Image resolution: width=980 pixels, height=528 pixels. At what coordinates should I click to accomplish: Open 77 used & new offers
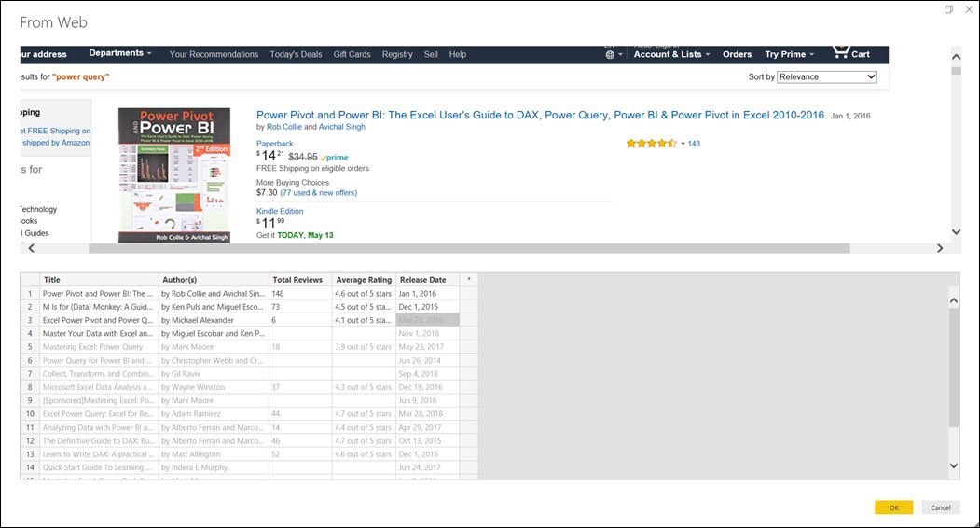coord(319,193)
